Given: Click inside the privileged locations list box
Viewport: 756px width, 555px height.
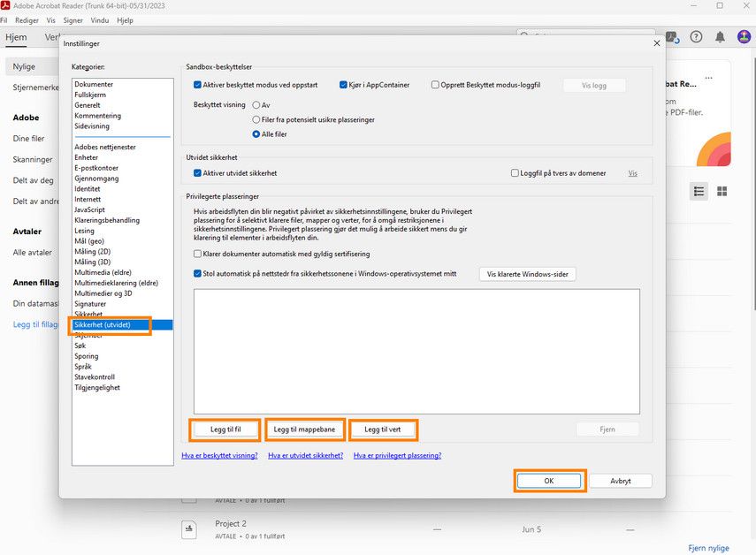Looking at the screenshot, I should pyautogui.click(x=416, y=351).
